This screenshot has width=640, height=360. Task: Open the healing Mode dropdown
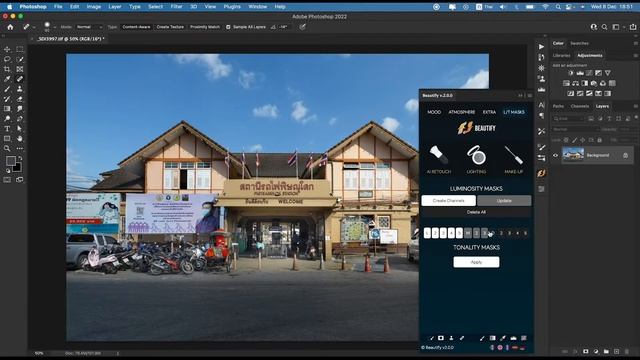[89, 27]
